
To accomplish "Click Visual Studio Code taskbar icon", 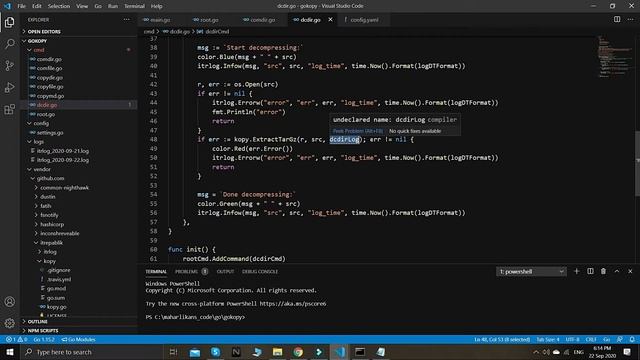I will [339, 352].
